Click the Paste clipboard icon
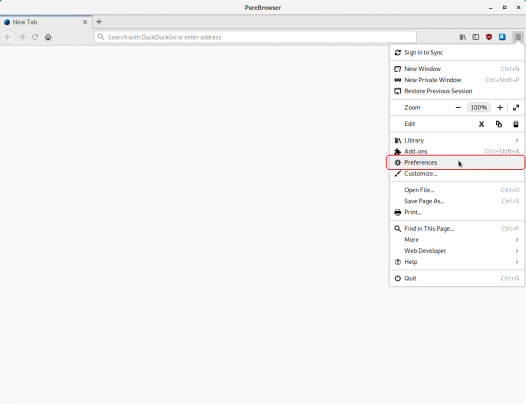526x404 pixels. 516,124
